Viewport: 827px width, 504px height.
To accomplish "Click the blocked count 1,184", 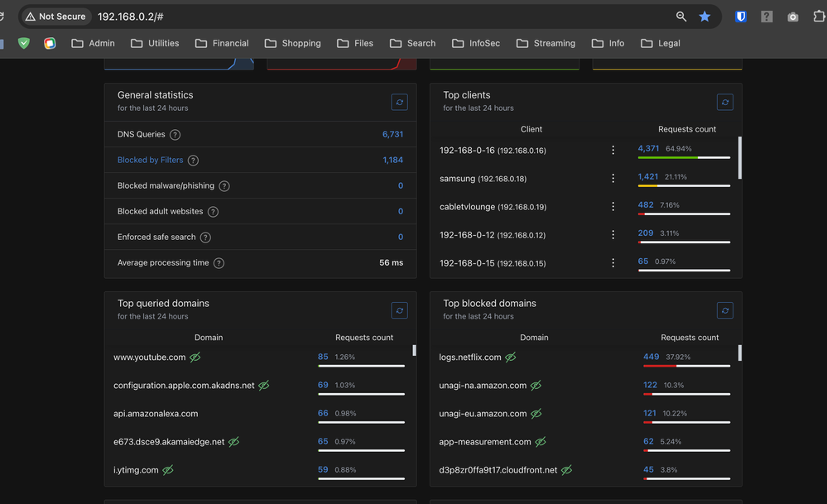I will pos(393,161).
